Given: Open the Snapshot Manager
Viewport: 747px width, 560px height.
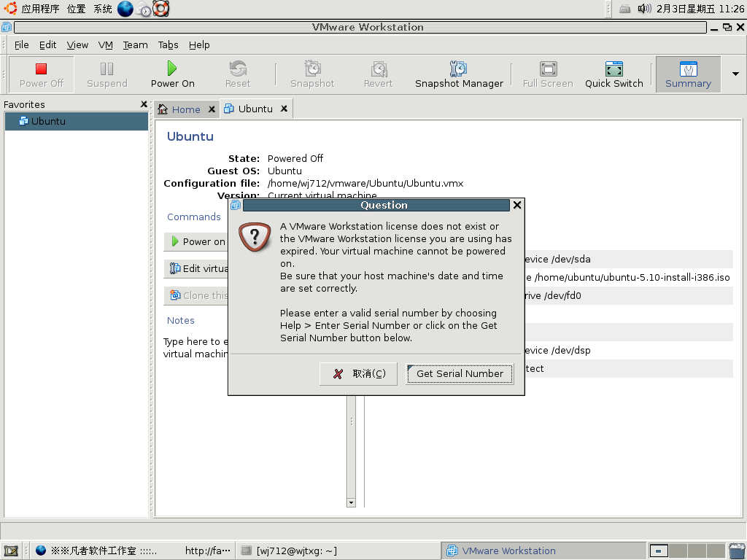Looking at the screenshot, I should (x=459, y=74).
